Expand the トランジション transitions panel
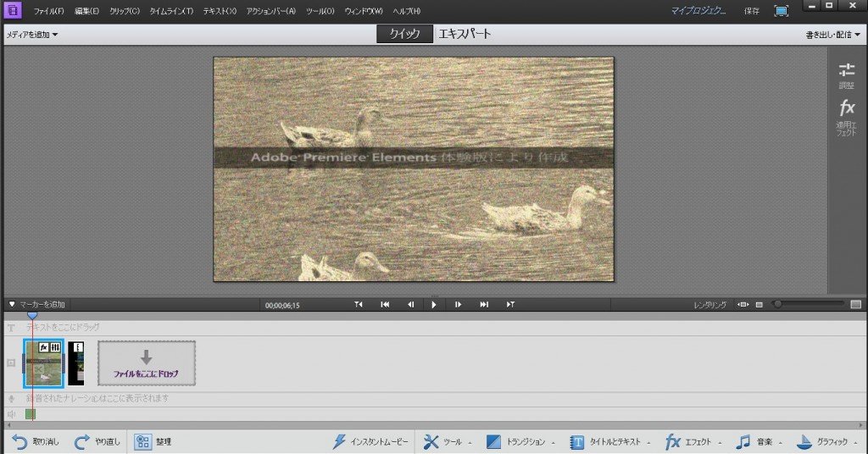Screen dimensions: 868x454 click(520, 442)
